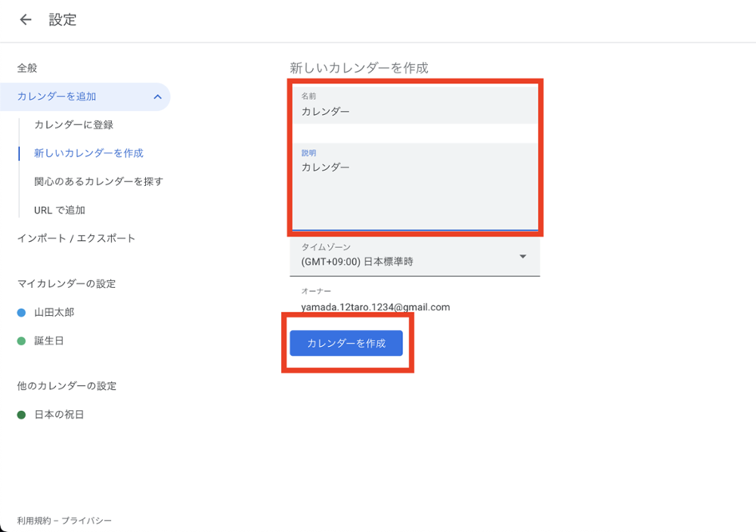
Task: Click the プライバシー link
Action: click(86, 521)
